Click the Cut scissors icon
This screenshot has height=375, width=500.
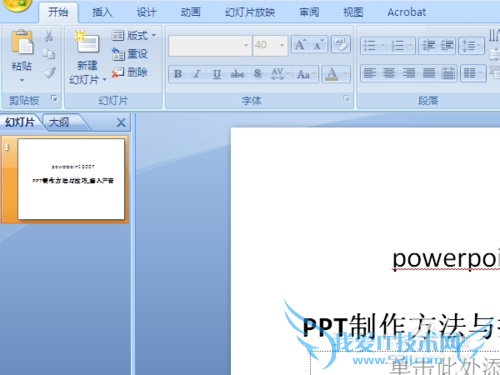pyautogui.click(x=49, y=36)
